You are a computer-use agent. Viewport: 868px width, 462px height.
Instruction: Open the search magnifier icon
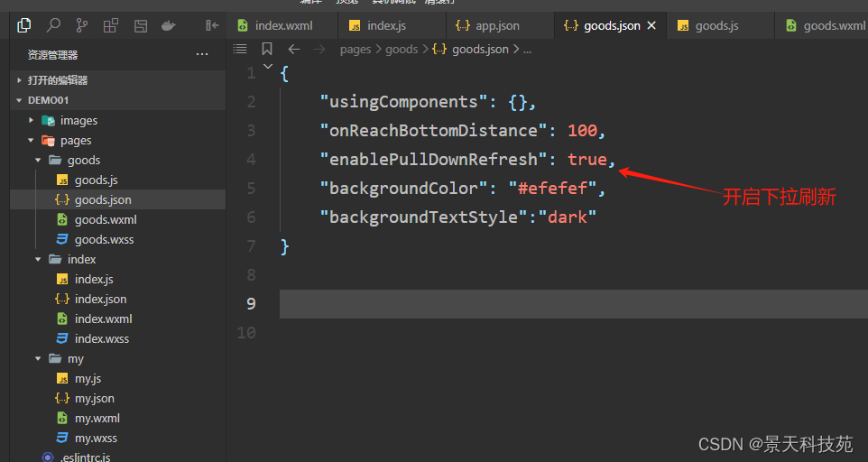coord(53,25)
